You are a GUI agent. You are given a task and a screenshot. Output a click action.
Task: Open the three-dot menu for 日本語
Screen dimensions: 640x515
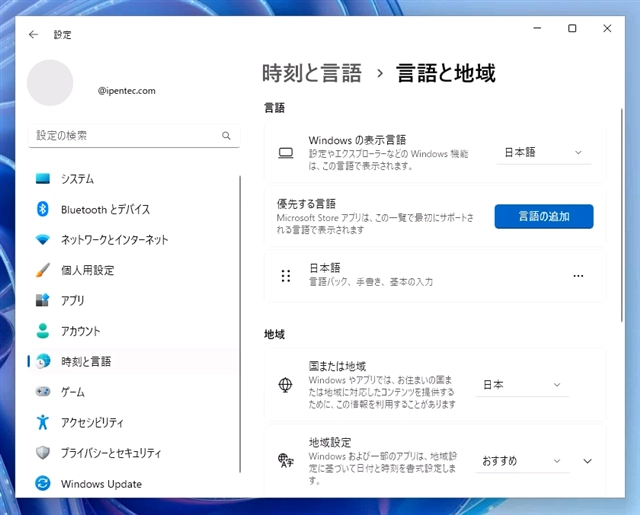[578, 276]
